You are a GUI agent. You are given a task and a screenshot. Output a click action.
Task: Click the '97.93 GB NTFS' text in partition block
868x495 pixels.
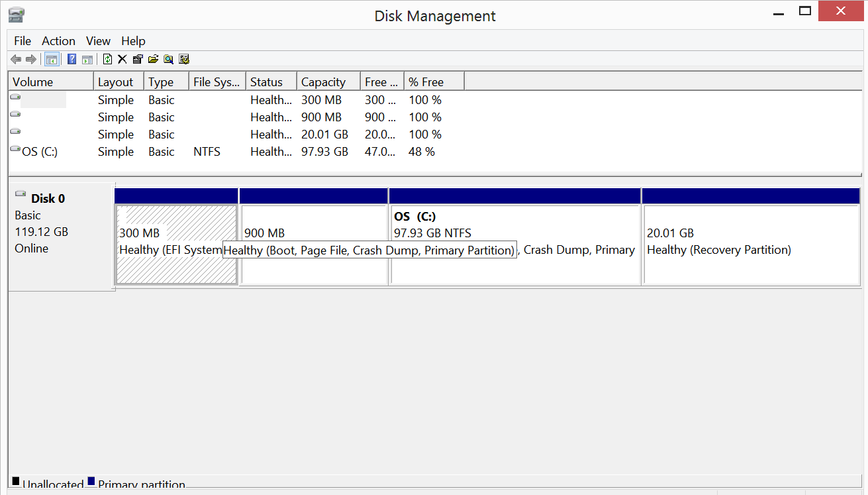click(x=433, y=233)
